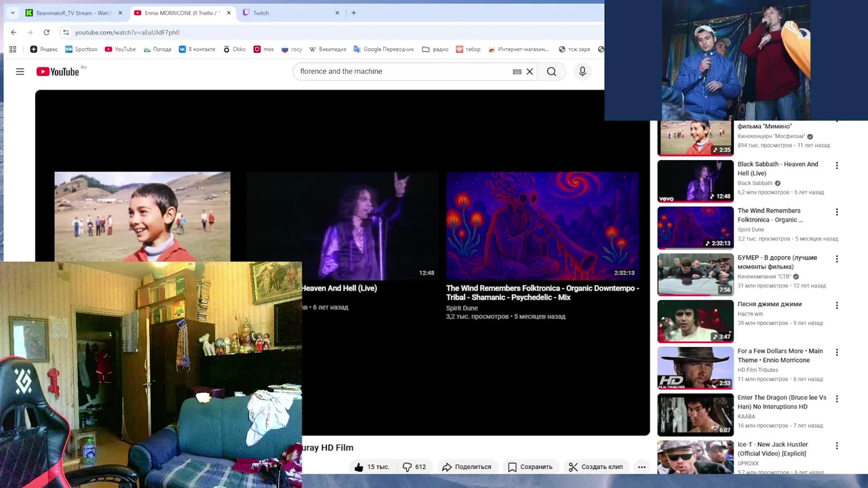
Task: Open the Sportbox bookmark
Action: click(x=81, y=49)
